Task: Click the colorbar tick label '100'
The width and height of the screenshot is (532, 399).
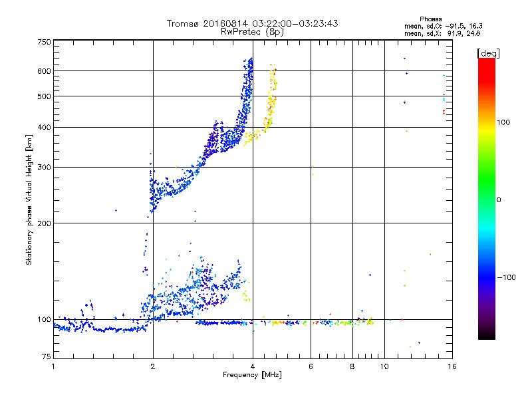Action: pyautogui.click(x=503, y=122)
